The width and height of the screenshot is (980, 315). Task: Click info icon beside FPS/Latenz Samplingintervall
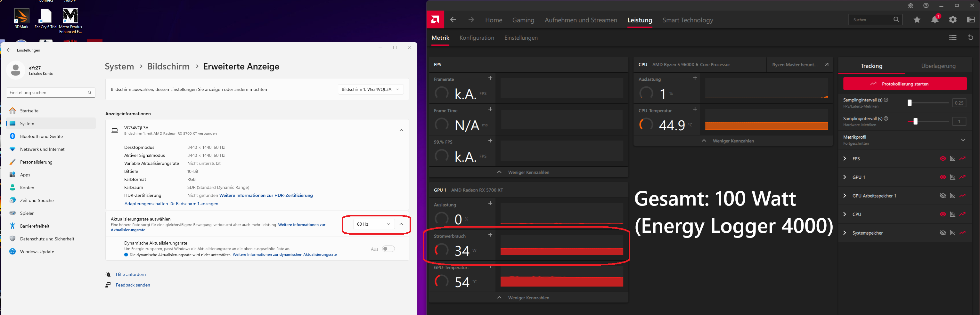point(886,100)
